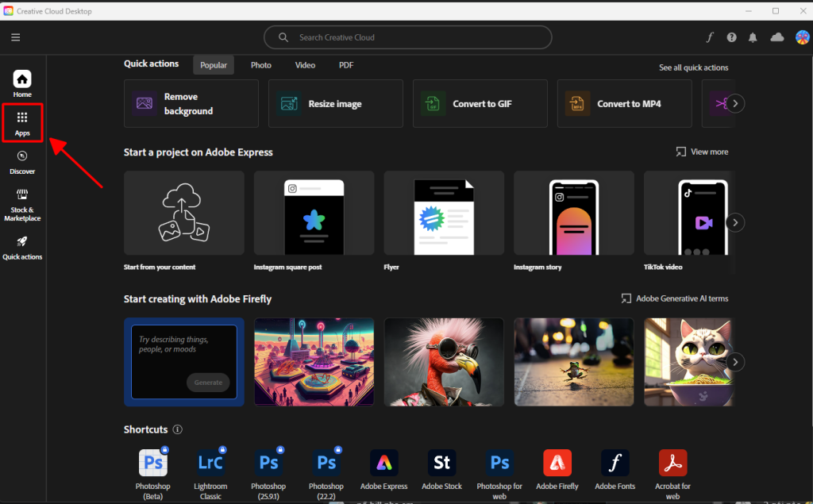Open the hamburger menu

point(16,37)
